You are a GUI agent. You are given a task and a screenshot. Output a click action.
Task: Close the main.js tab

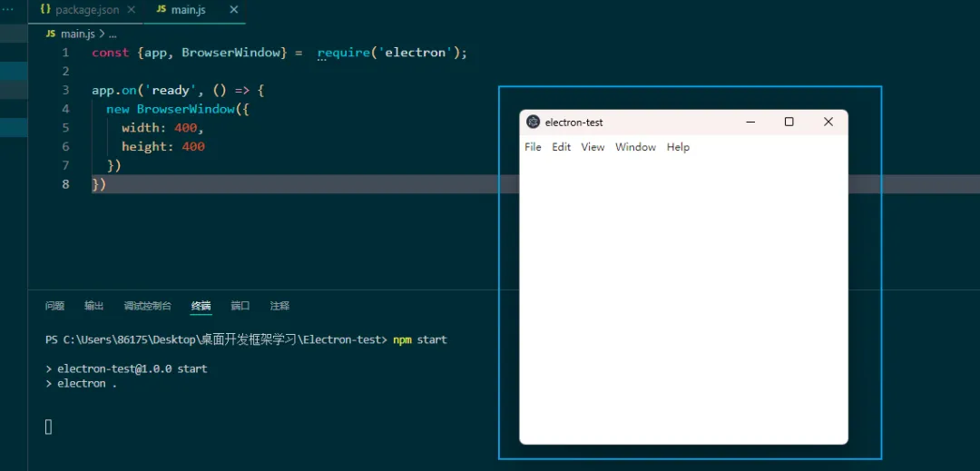[x=234, y=10]
